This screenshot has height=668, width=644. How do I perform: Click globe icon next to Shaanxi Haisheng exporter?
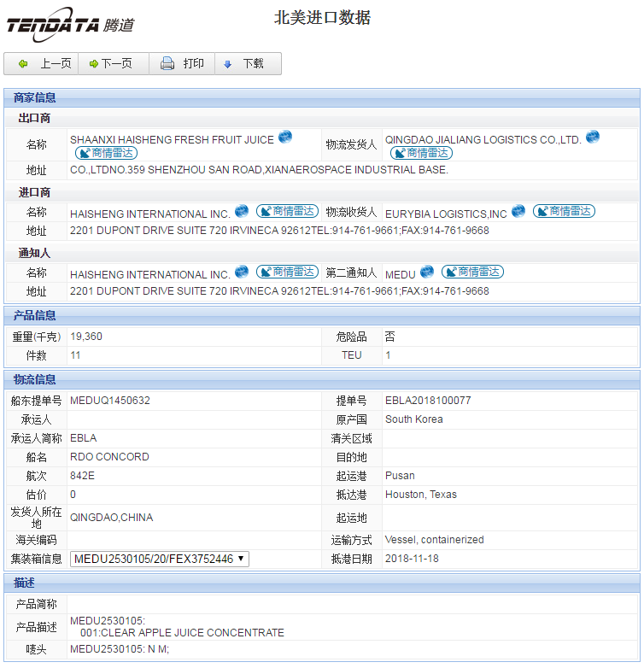[x=285, y=138]
